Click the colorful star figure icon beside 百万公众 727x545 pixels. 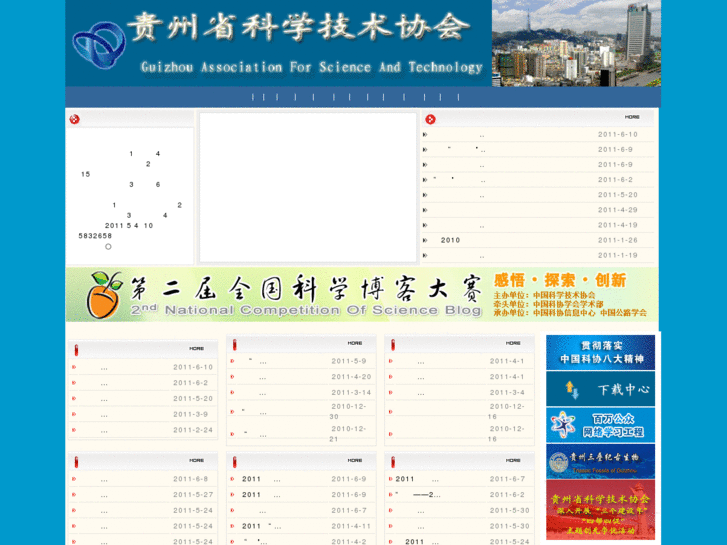563,425
